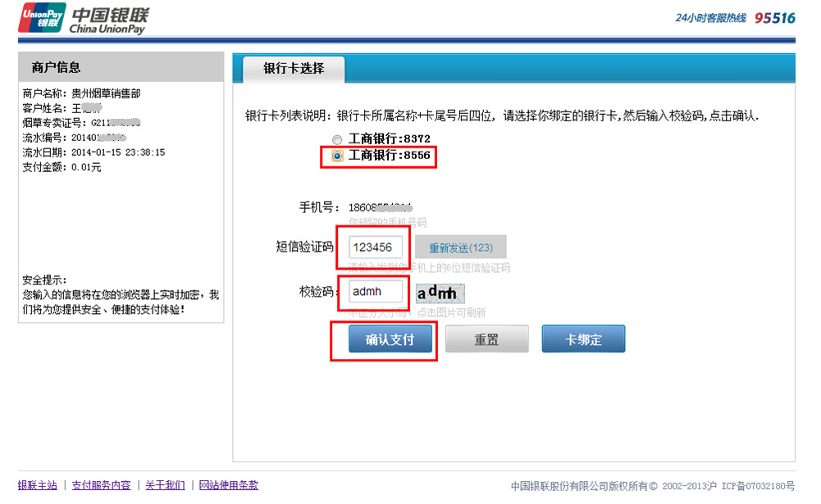Click the China UnionPay logo
The image size is (821, 504).
(x=84, y=18)
